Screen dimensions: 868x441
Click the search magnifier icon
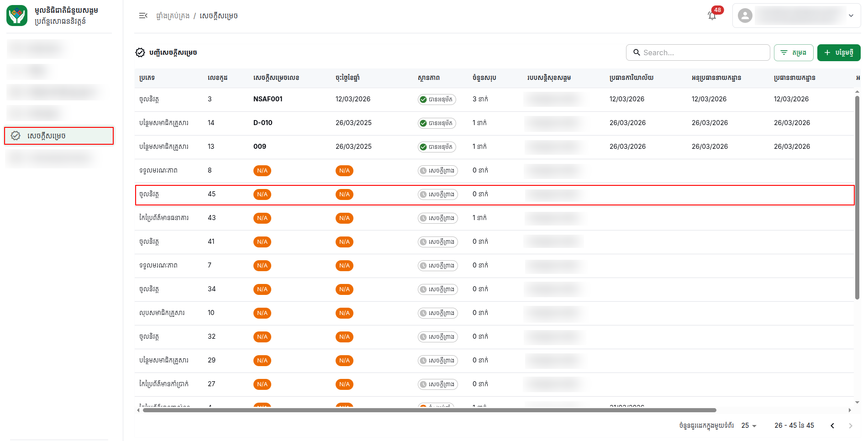point(637,52)
